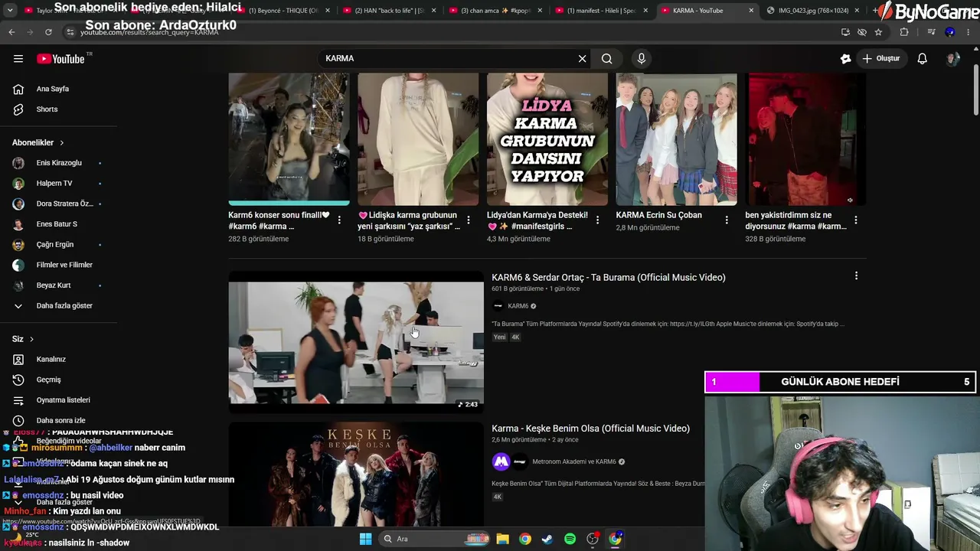Click the magnifier search button
The height and width of the screenshot is (551, 980).
607,59
